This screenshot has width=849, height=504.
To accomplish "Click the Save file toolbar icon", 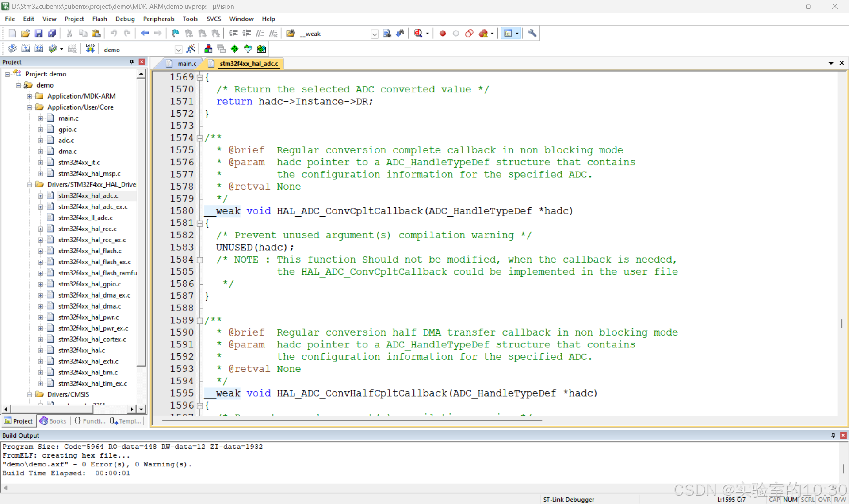I will (39, 33).
